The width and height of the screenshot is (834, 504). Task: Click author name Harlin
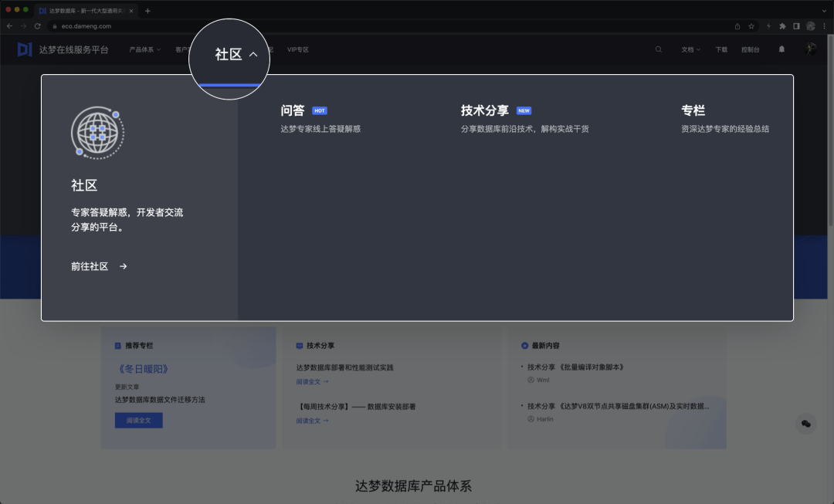point(545,419)
